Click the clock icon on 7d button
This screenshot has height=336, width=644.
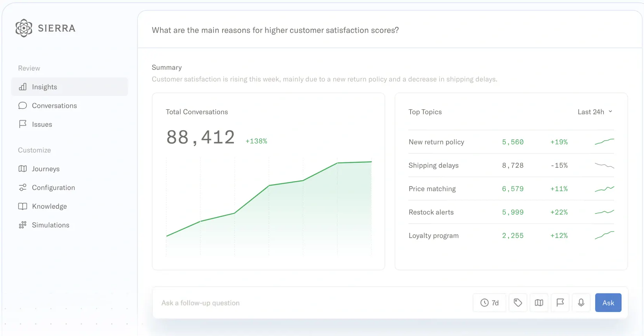click(484, 303)
